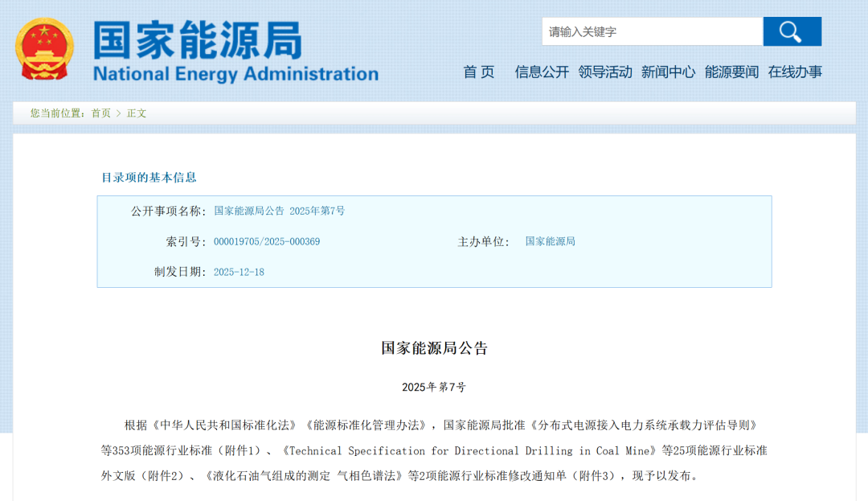This screenshot has width=868, height=501.
Task: Open the 新闻中心 menu item
Action: coord(668,72)
